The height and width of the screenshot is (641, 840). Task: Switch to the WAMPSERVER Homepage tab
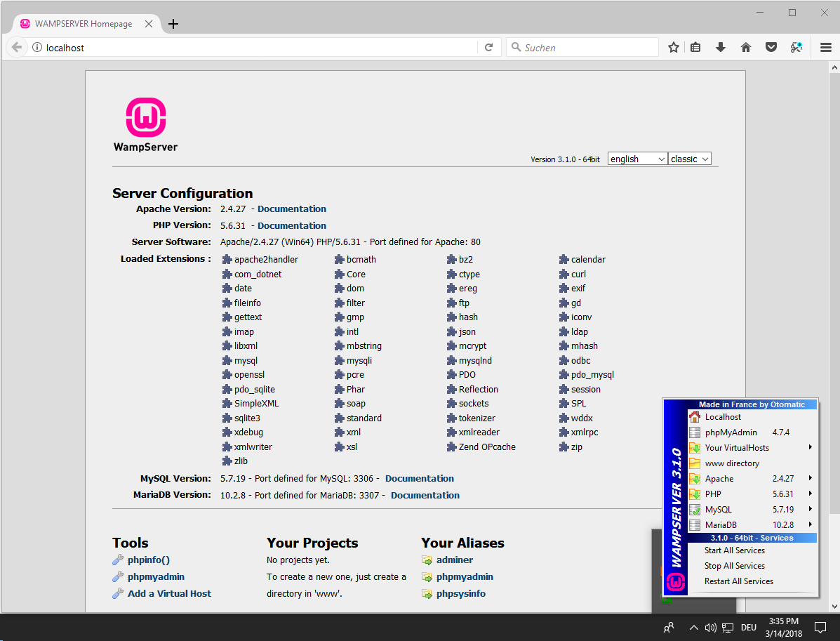[x=84, y=24]
